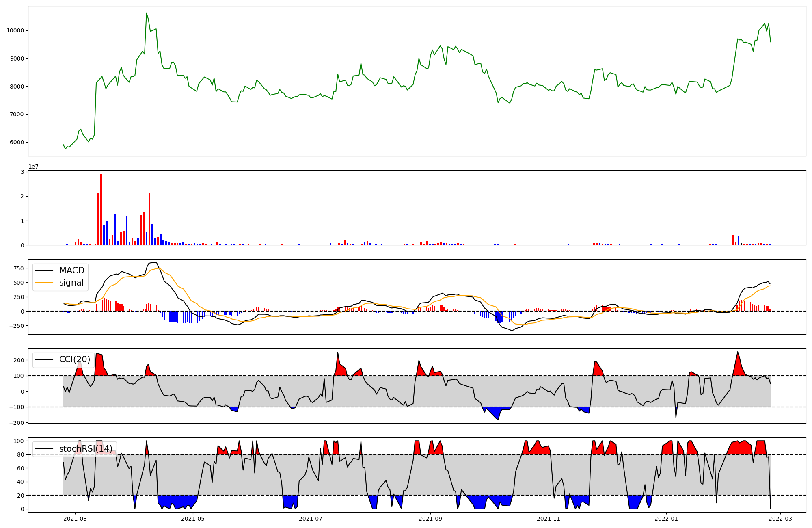The height and width of the screenshot is (528, 812).
Task: Select the 2021-09 x-axis date label
Action: point(430,518)
